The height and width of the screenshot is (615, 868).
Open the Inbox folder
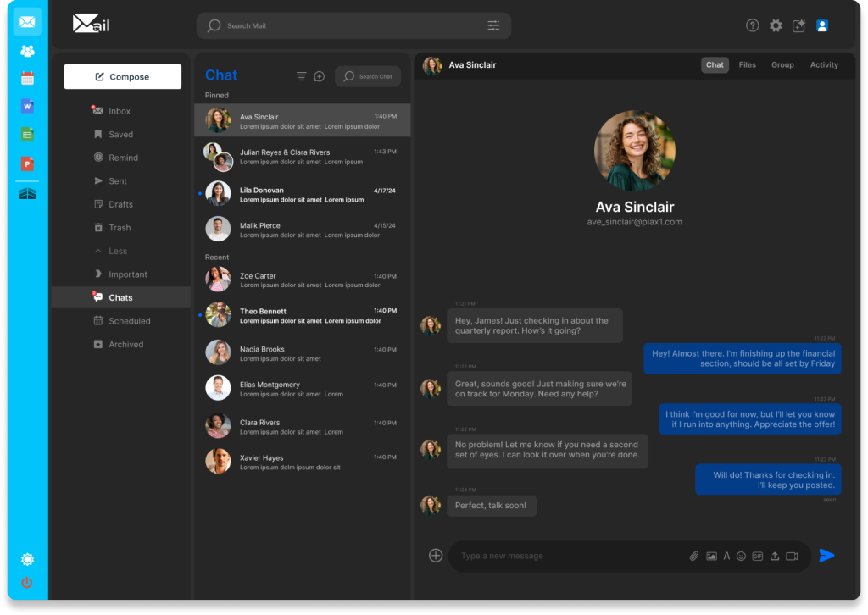[x=120, y=111]
